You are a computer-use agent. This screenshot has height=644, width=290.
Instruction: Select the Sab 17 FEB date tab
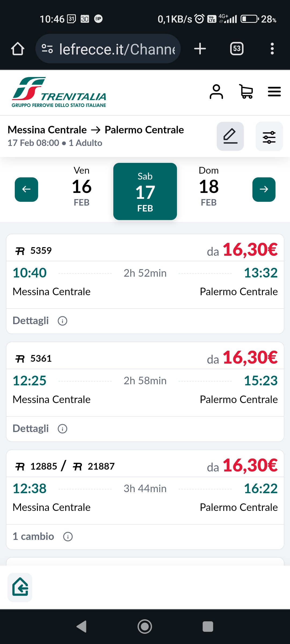tap(145, 192)
